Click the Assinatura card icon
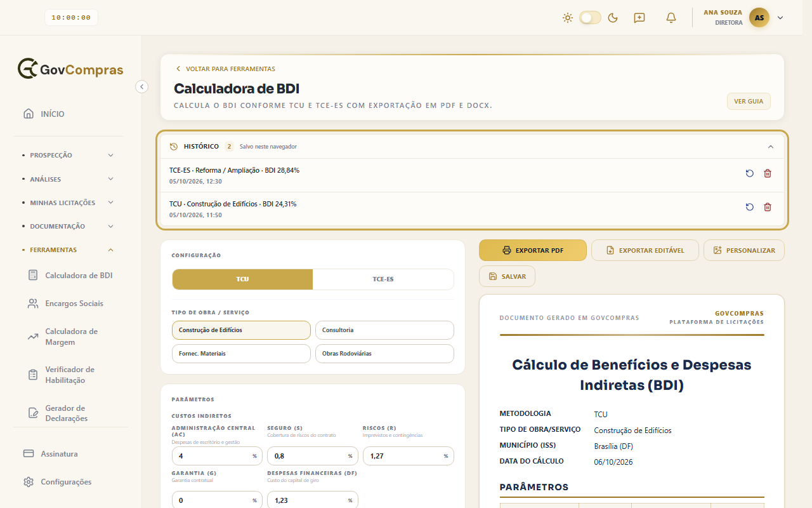Image resolution: width=812 pixels, height=508 pixels. pyautogui.click(x=29, y=454)
